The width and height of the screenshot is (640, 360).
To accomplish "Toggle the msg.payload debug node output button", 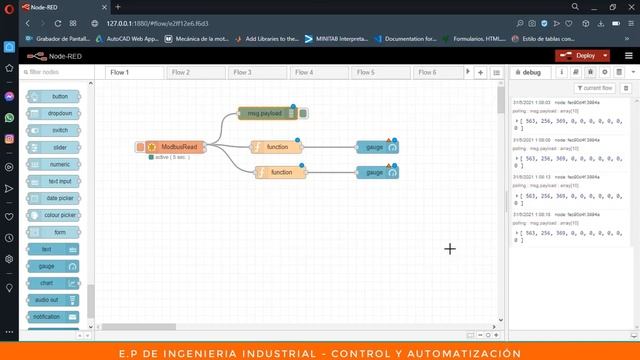I will coord(303,113).
